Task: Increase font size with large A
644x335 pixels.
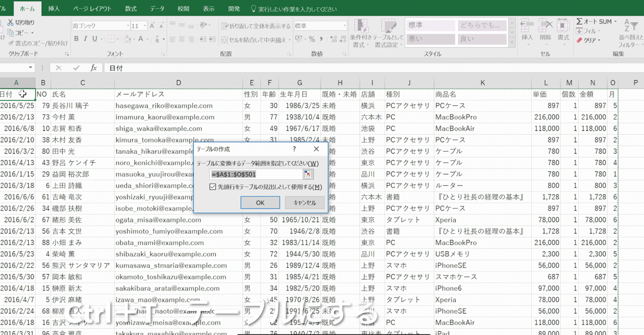Action: click(x=152, y=26)
